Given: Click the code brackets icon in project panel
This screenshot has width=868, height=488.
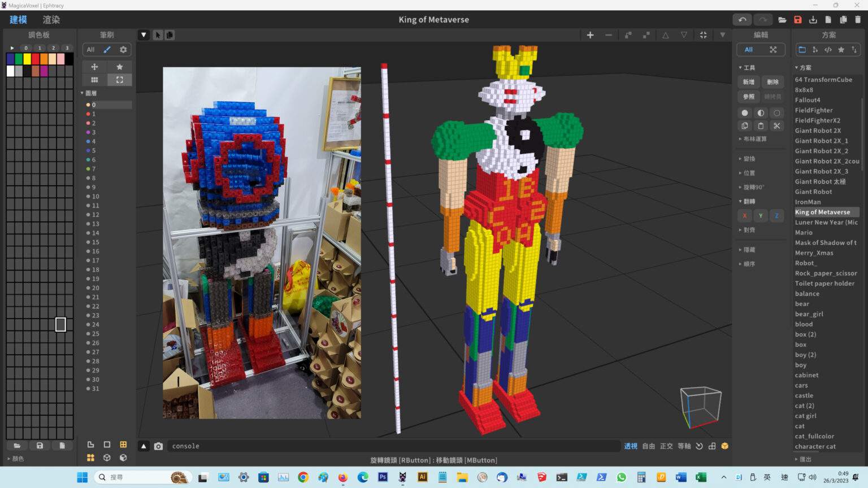Looking at the screenshot, I should 828,50.
